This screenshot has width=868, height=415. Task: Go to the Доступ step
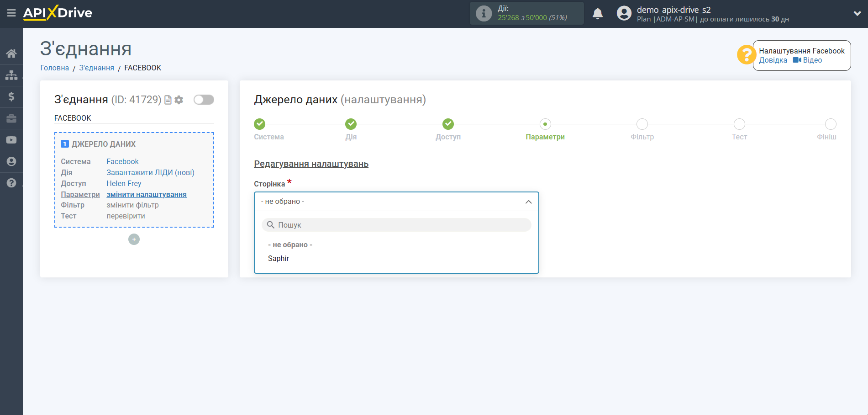[448, 124]
